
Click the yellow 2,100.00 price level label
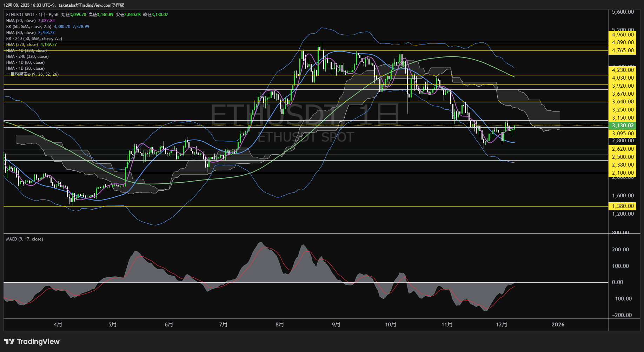pyautogui.click(x=623, y=173)
